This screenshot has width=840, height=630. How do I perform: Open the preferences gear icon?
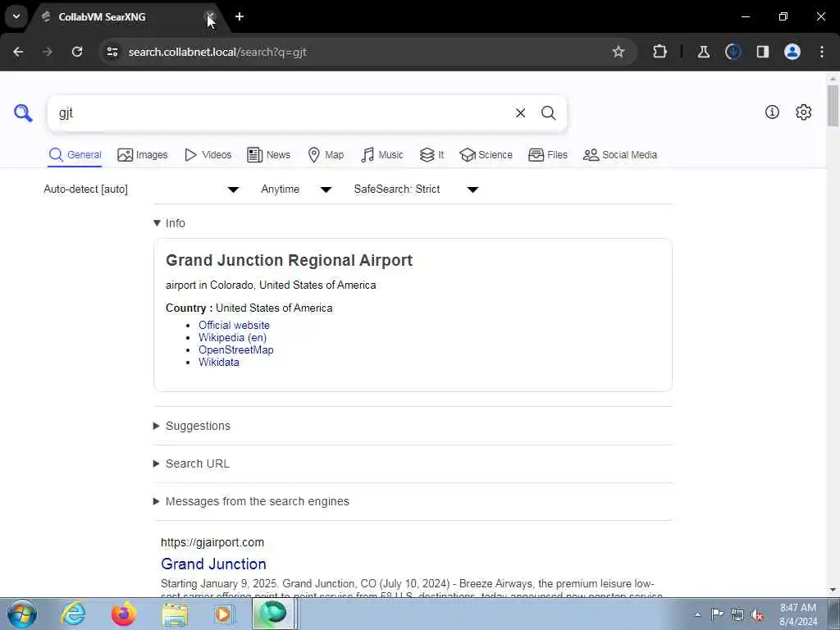click(x=804, y=112)
